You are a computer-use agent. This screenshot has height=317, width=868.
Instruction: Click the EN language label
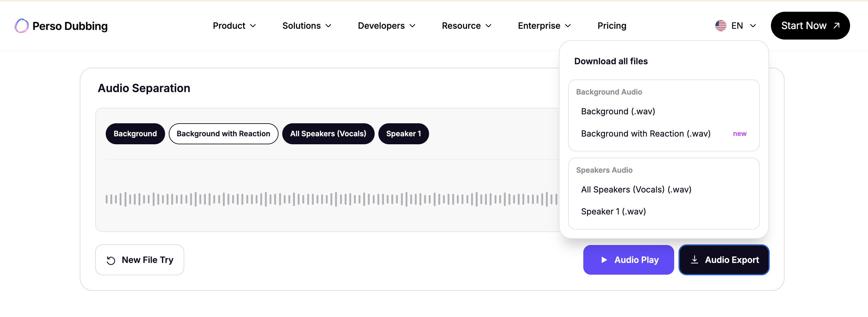coord(737,26)
